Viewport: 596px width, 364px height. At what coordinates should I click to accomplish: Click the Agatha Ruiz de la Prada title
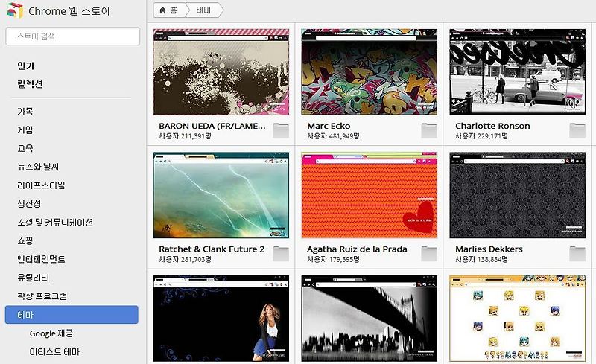point(357,249)
